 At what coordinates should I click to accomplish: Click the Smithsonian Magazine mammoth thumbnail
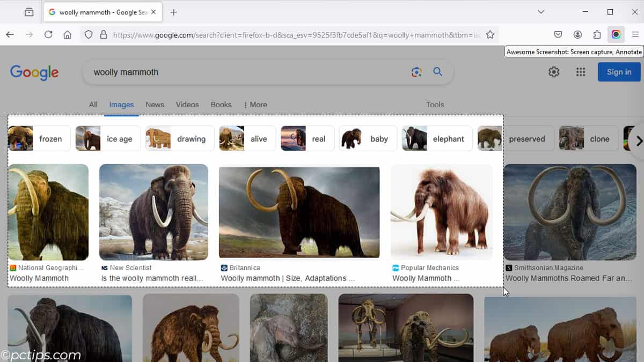click(569, 212)
